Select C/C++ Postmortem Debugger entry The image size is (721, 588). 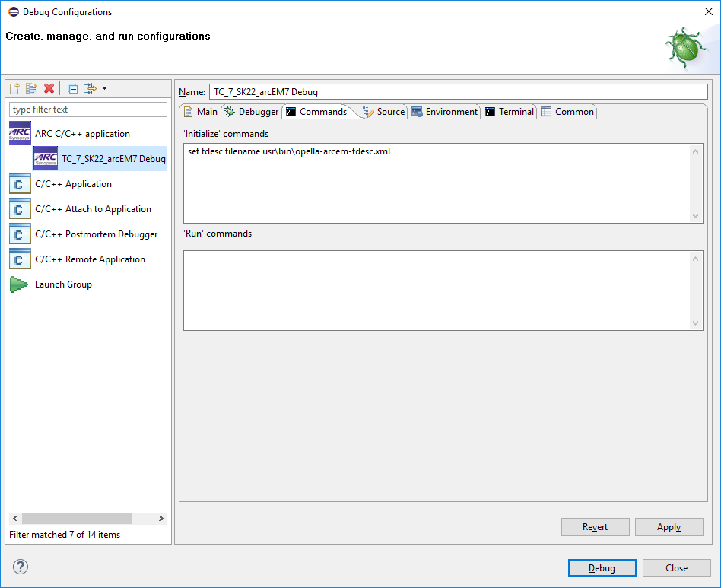[x=96, y=234]
